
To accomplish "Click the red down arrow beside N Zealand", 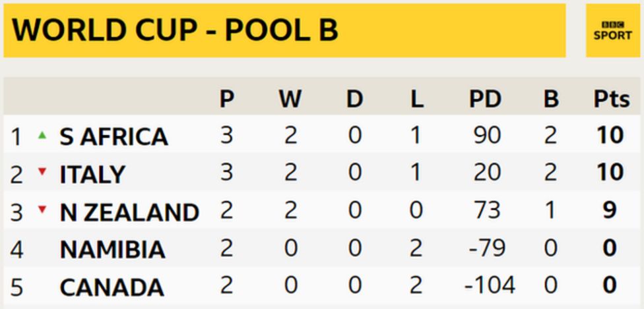I will (42, 210).
